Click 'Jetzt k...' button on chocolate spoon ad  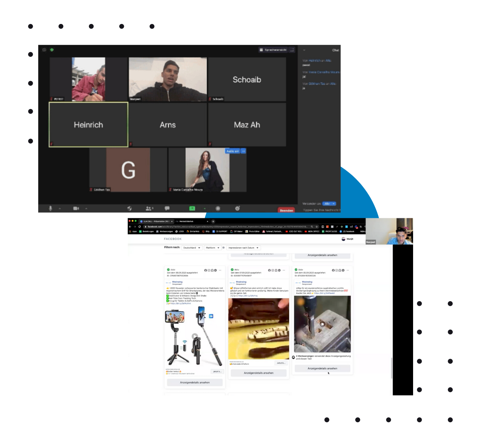coord(281,363)
